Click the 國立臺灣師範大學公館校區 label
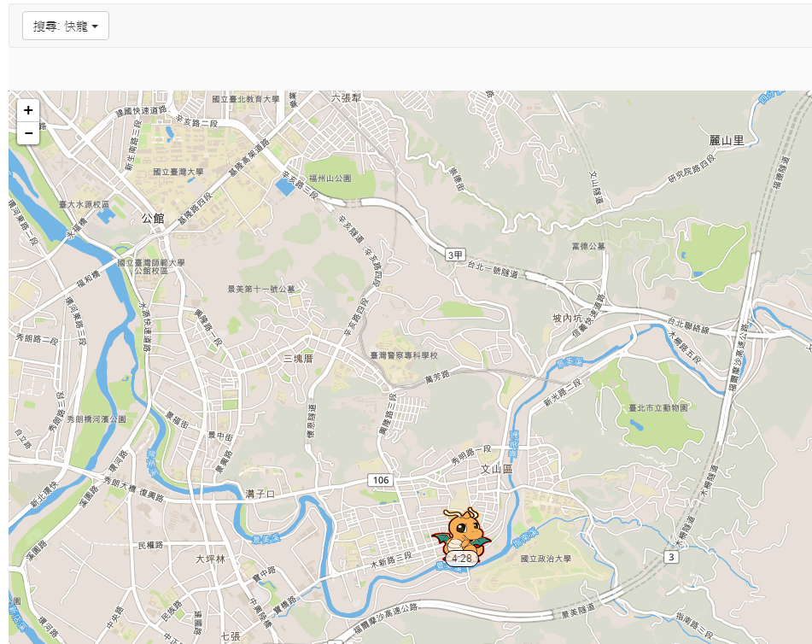The image size is (812, 644). (x=150, y=266)
